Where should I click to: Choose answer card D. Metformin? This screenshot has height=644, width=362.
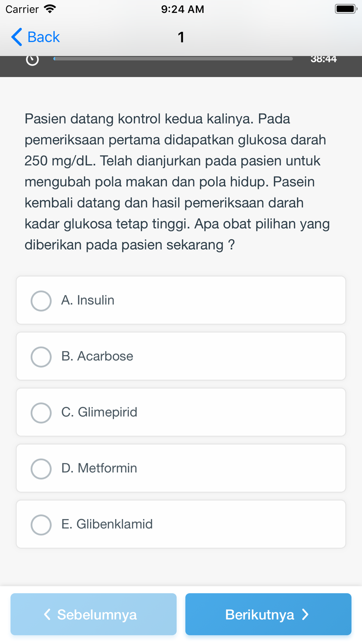[181, 468]
